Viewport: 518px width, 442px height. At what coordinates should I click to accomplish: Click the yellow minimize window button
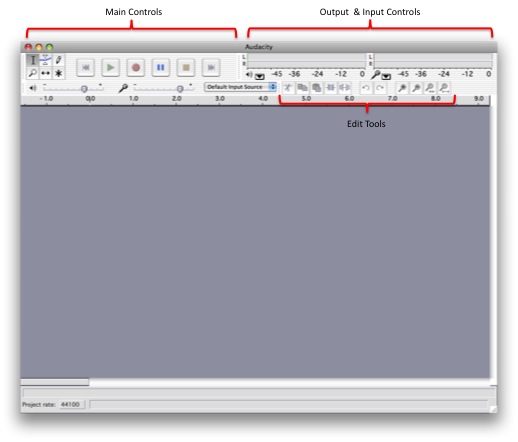point(39,47)
